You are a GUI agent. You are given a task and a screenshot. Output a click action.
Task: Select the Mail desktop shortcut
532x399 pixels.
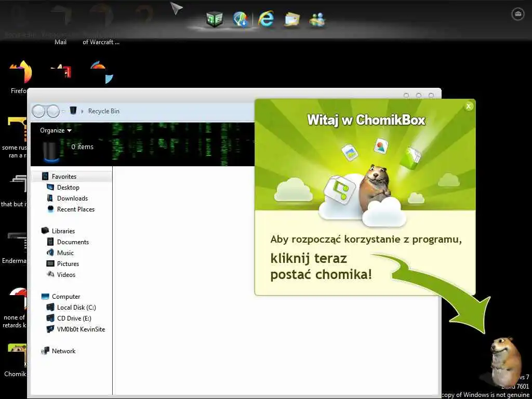click(x=60, y=42)
